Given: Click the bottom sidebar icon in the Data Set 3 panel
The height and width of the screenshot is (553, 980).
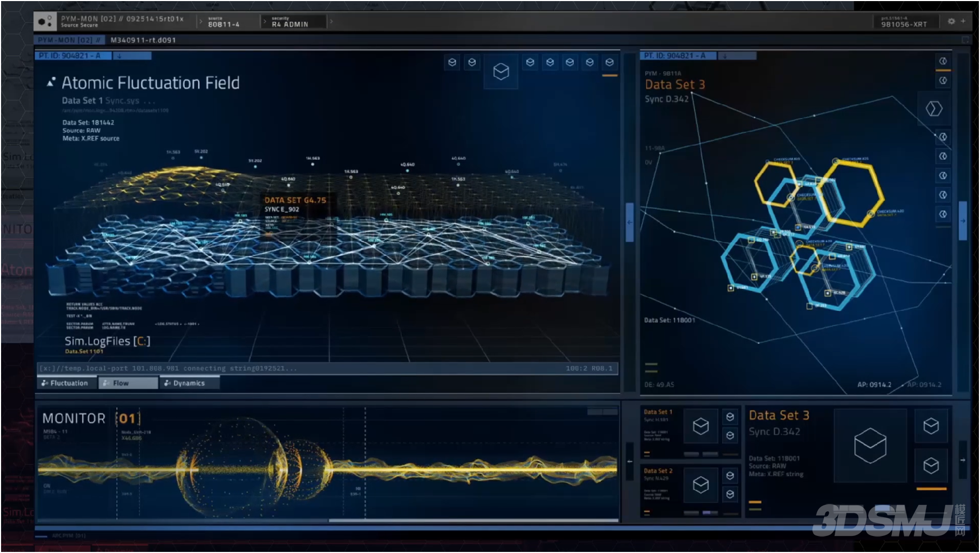Looking at the screenshot, I should (943, 214).
